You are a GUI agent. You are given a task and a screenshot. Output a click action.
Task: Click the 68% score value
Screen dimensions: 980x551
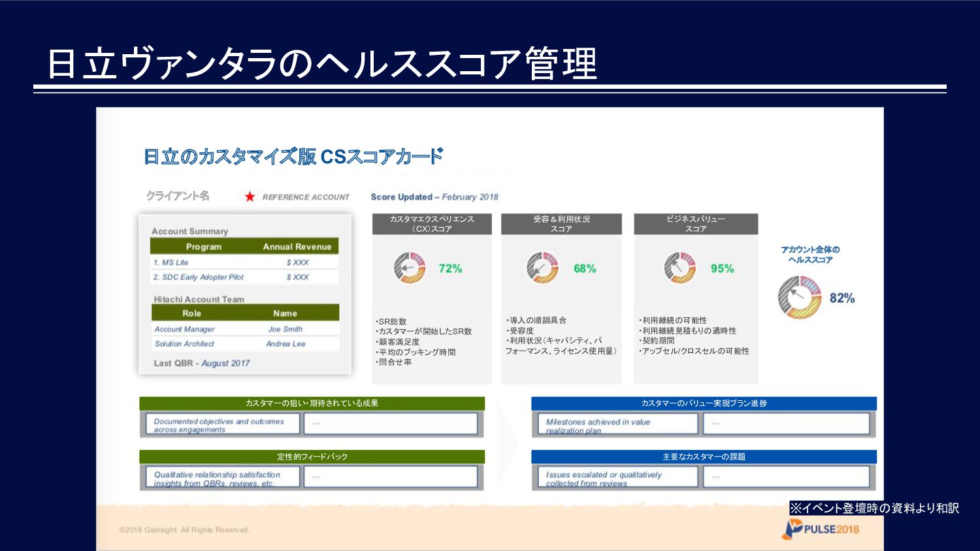[585, 268]
